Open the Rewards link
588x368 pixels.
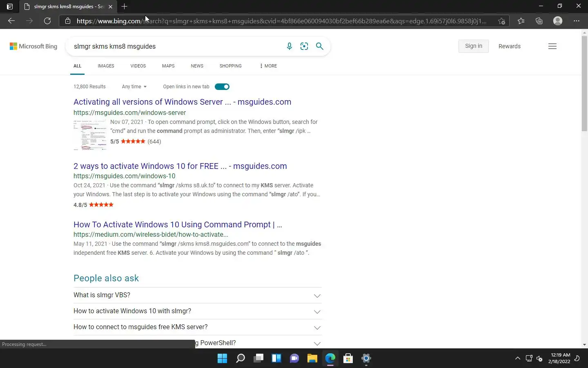[510, 46]
